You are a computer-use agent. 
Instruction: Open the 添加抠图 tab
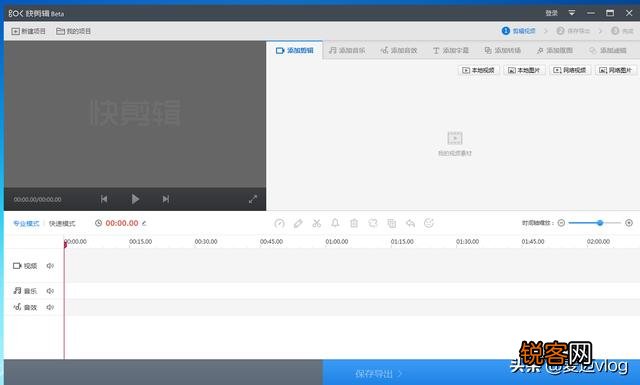[x=555, y=51]
